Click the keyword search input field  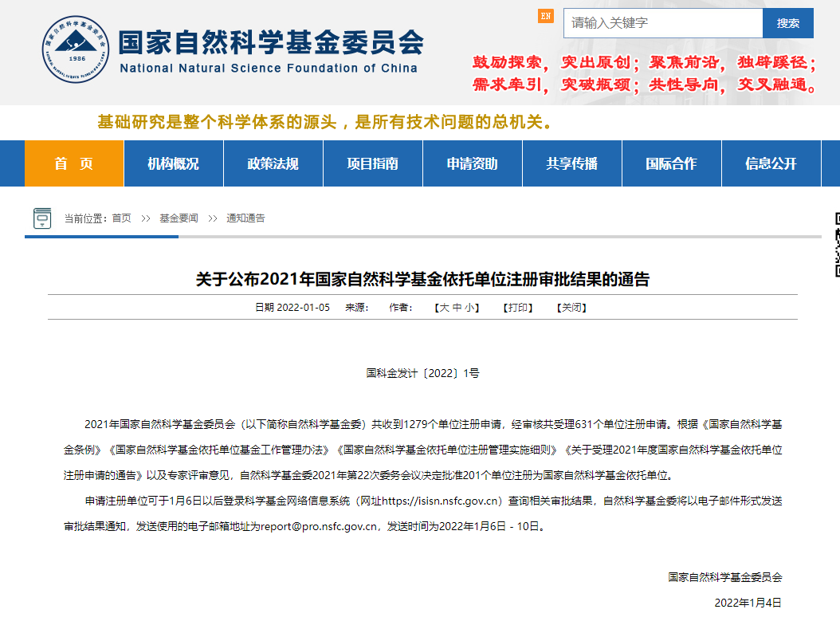coord(663,23)
